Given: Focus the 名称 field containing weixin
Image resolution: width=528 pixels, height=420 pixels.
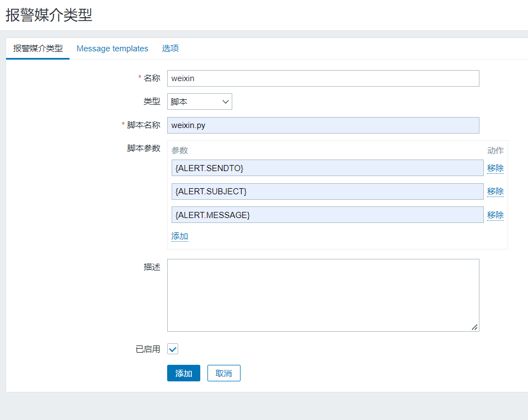Looking at the screenshot, I should click(323, 78).
